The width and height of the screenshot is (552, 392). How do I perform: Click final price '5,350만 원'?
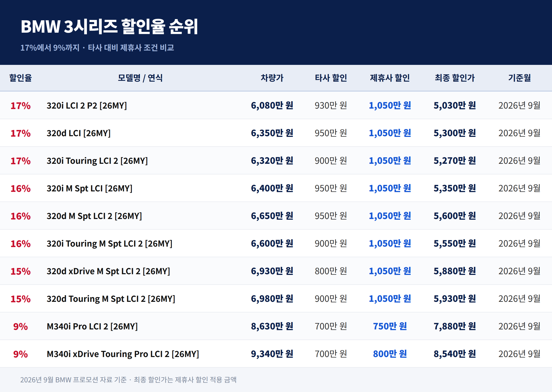pos(454,188)
